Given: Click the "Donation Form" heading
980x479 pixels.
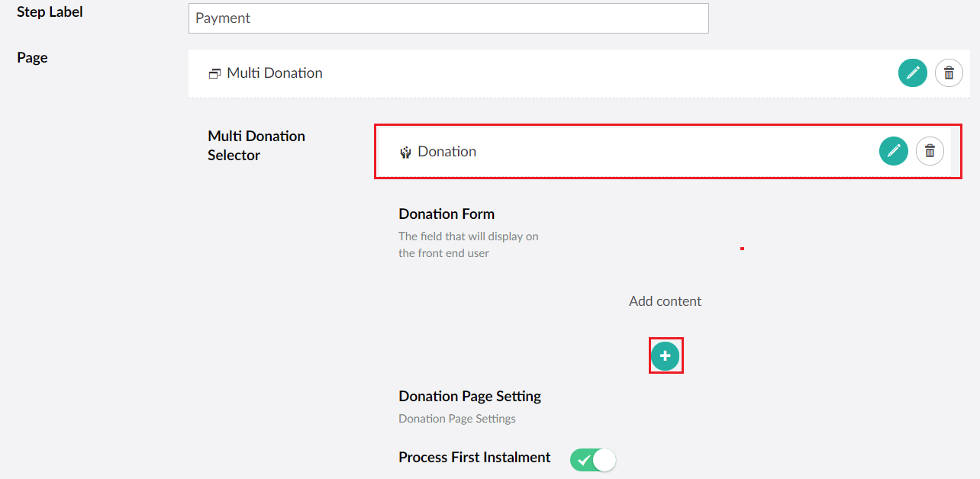Looking at the screenshot, I should click(446, 214).
